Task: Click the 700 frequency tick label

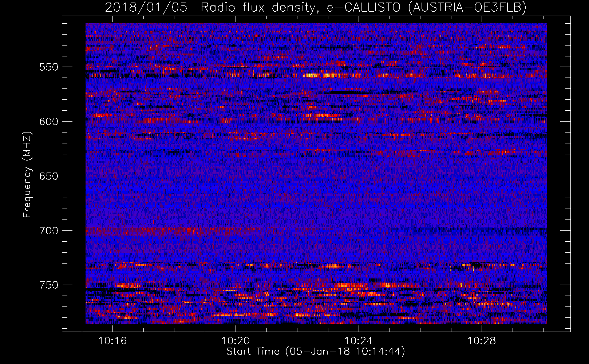Action: (49, 231)
